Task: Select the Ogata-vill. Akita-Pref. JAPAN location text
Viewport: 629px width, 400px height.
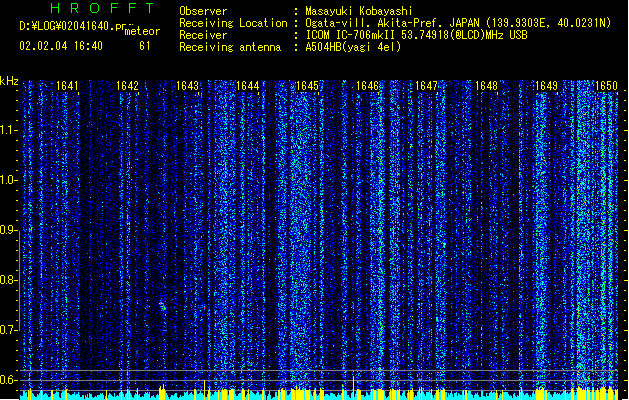Action: pos(458,23)
